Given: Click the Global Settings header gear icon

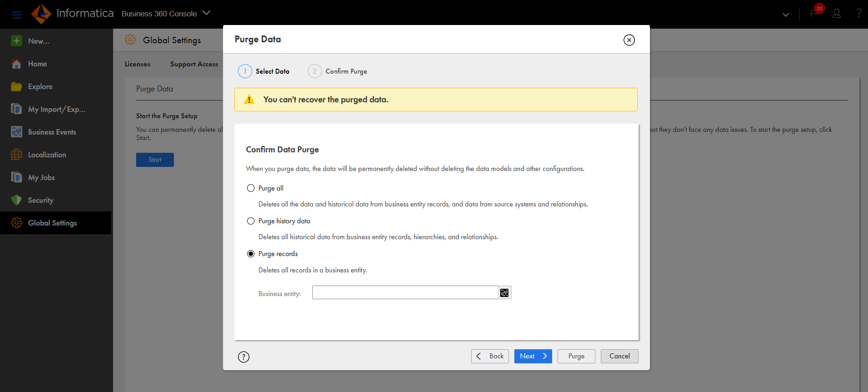Looking at the screenshot, I should click(x=130, y=40).
